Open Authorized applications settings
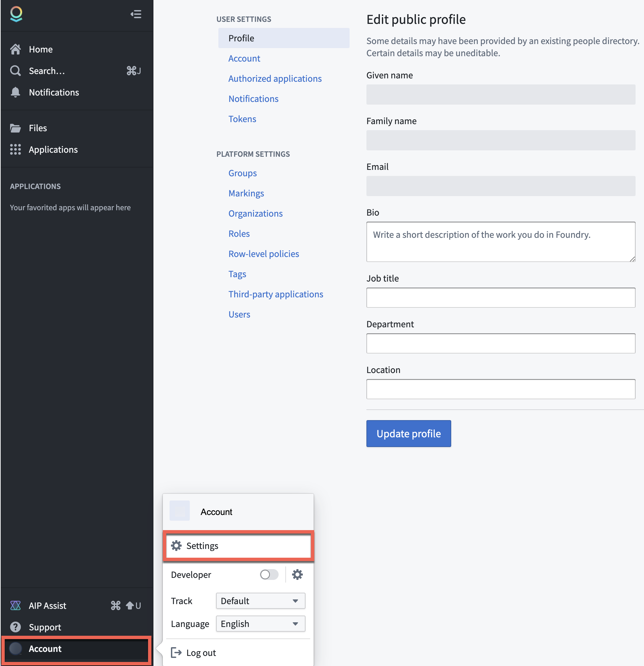Image resolution: width=644 pixels, height=666 pixels. pos(275,78)
